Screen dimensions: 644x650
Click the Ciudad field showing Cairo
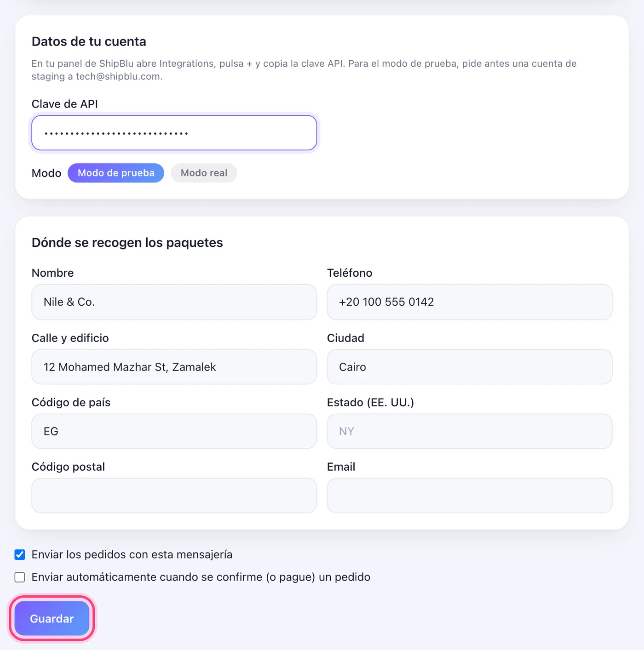469,367
